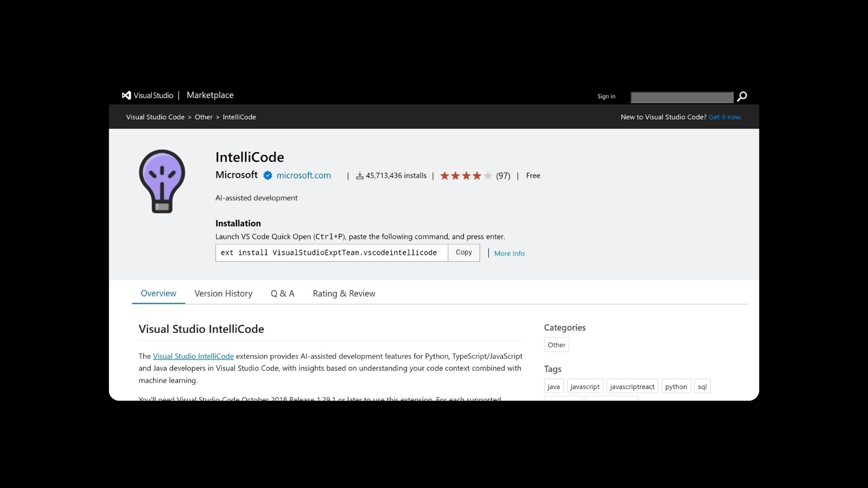Click the Free price label
This screenshot has height=488, width=868.
click(533, 176)
